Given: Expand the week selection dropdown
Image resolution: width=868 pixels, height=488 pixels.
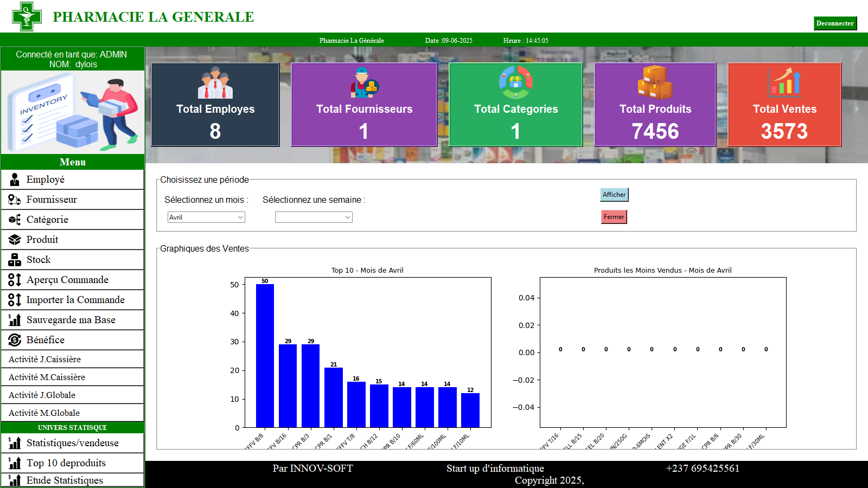Looking at the screenshot, I should [314, 217].
